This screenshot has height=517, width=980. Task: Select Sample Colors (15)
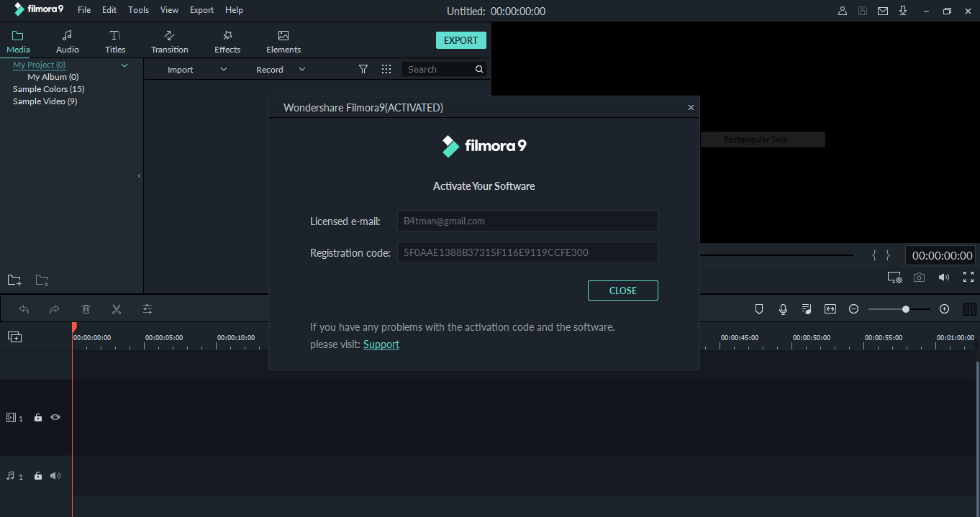pos(48,89)
